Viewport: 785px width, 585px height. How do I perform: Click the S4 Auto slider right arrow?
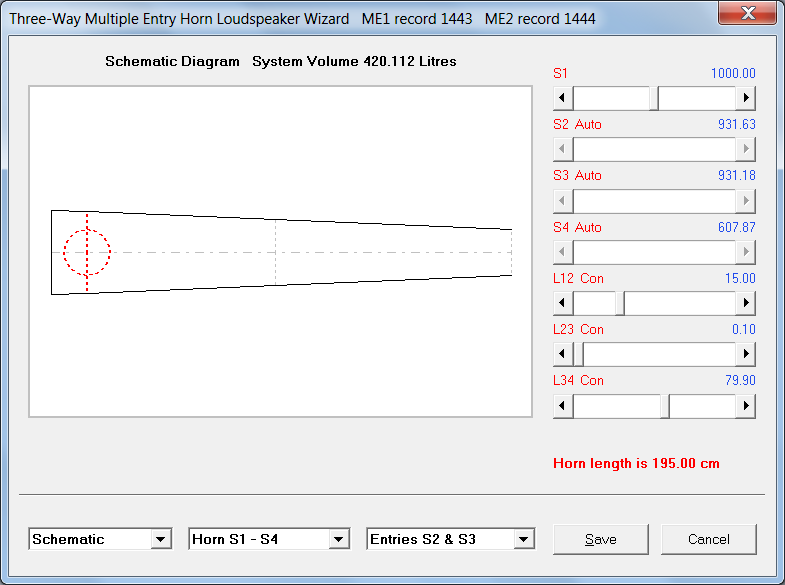(745, 252)
